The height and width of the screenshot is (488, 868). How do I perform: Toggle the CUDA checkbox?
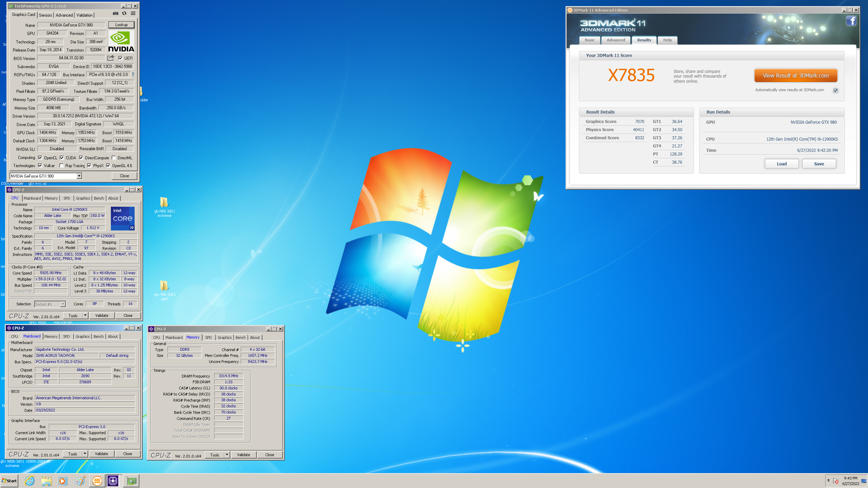(x=62, y=158)
